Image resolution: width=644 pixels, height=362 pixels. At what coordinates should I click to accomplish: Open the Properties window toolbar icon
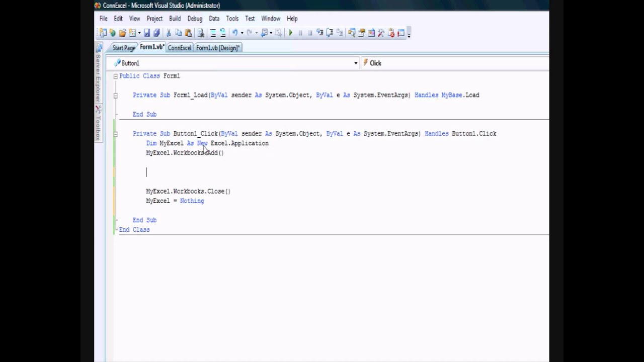click(361, 33)
